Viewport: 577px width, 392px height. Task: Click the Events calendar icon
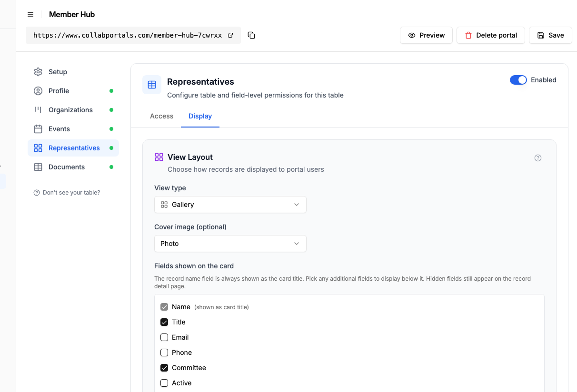point(38,129)
